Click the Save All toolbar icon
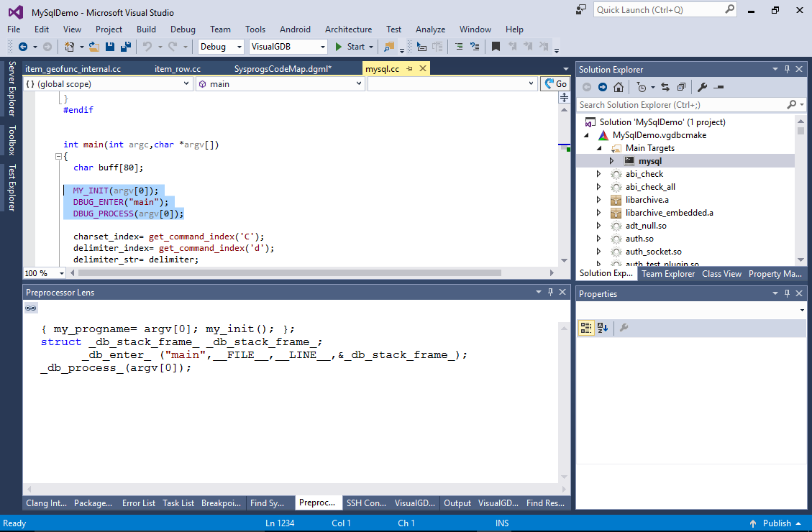This screenshot has height=532, width=812. (125, 47)
